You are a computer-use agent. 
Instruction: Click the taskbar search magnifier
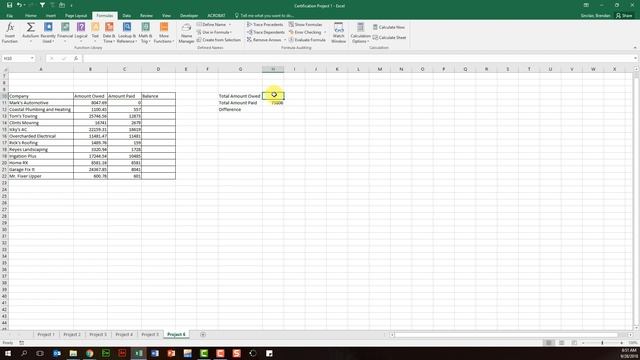24,353
